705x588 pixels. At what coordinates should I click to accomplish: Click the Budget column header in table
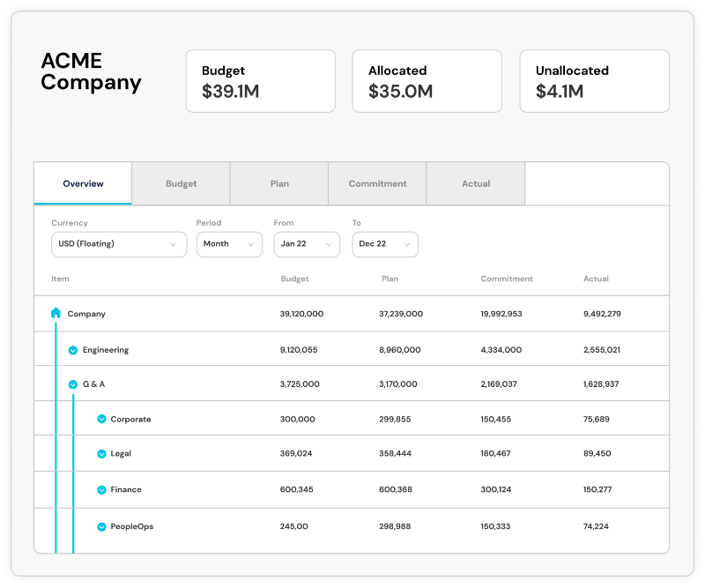tap(294, 279)
